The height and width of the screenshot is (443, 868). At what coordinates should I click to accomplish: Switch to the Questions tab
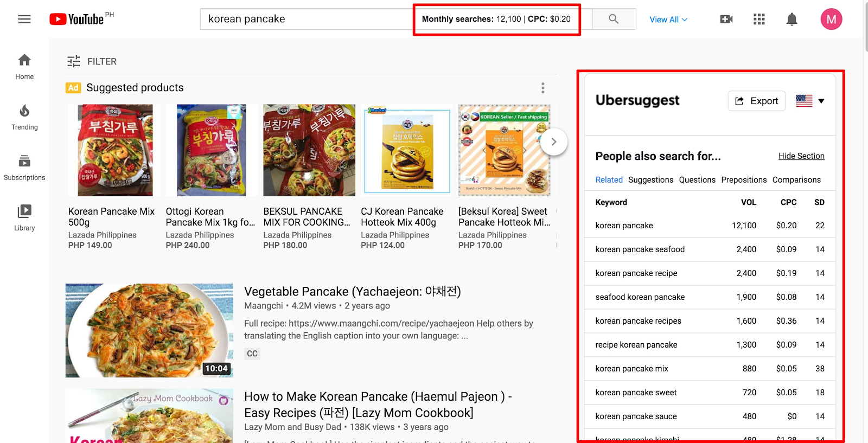[x=697, y=180]
